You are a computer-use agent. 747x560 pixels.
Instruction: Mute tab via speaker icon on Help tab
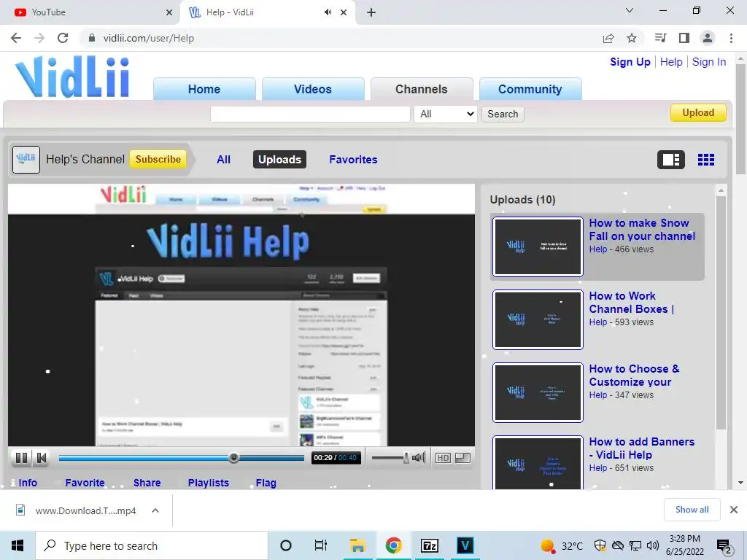(328, 12)
